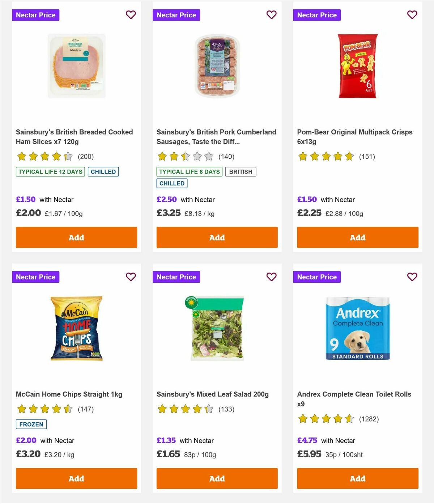
Task: Favourite the Breaded Ham Slices with the heart icon
Action: 131,15
